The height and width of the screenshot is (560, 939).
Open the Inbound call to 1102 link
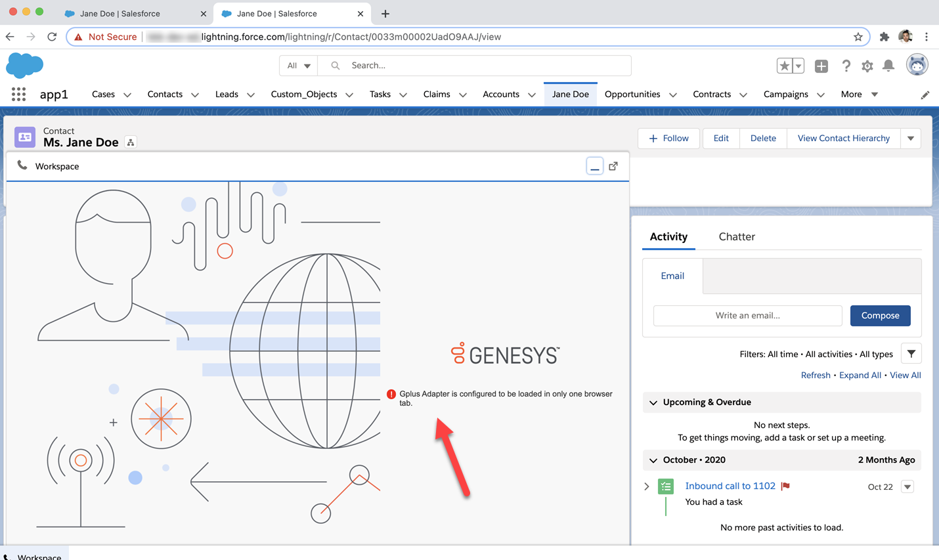pos(730,486)
